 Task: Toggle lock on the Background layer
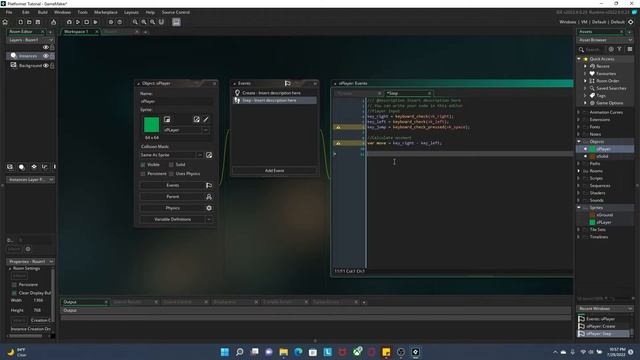[52, 65]
